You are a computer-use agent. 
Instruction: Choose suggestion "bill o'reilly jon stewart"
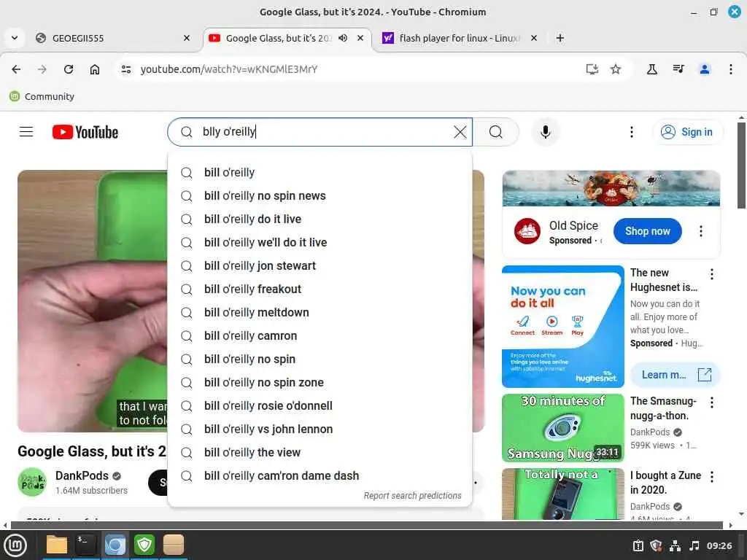pos(320,265)
